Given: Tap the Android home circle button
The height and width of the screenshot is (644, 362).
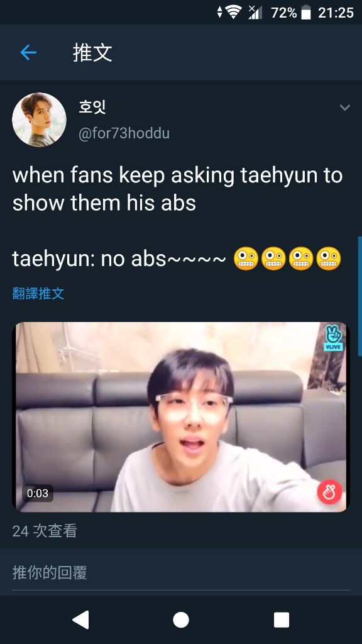Looking at the screenshot, I should click(181, 619).
